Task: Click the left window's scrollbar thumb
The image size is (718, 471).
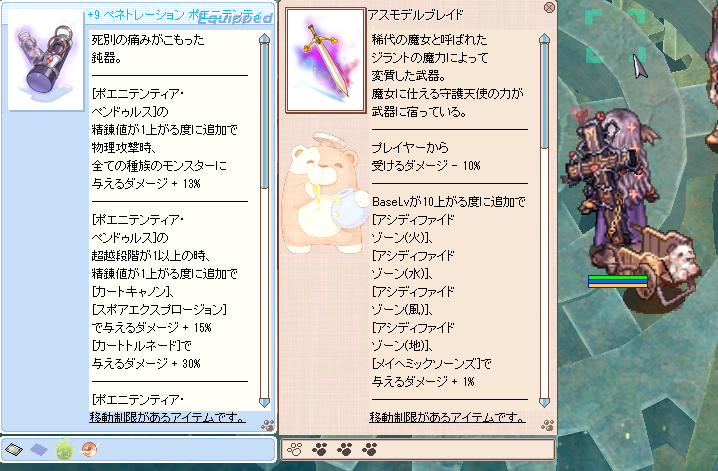Action: pos(264,116)
